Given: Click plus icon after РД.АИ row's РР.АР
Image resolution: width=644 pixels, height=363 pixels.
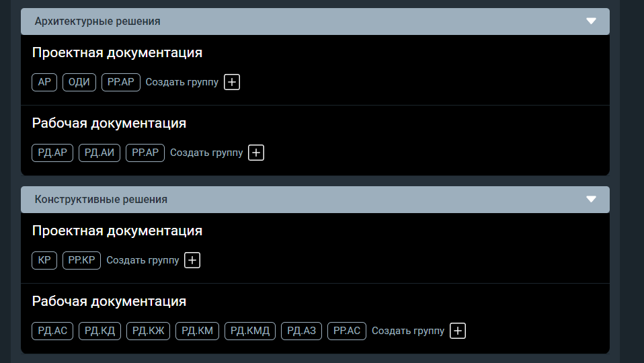Looking at the screenshot, I should pos(256,153).
